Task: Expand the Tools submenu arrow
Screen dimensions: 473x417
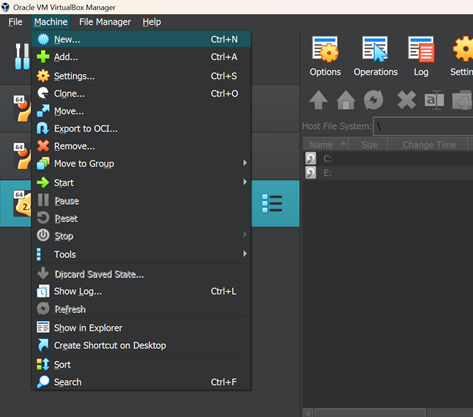Action: pos(245,254)
